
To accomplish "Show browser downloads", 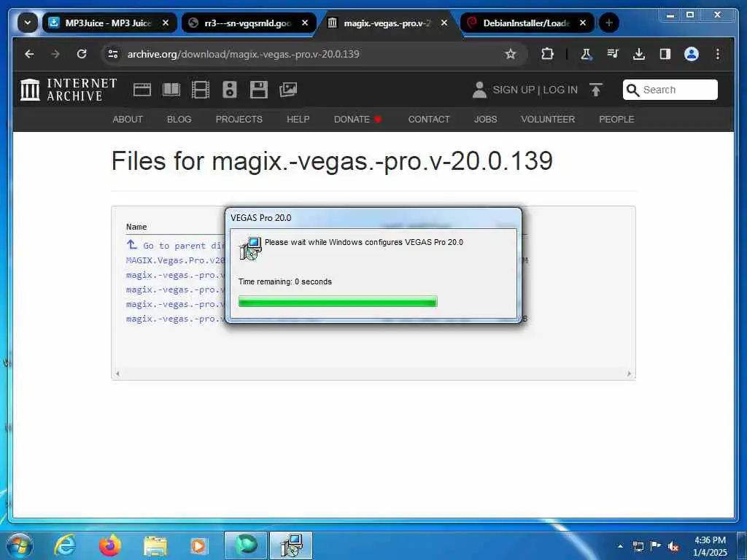I will (639, 54).
